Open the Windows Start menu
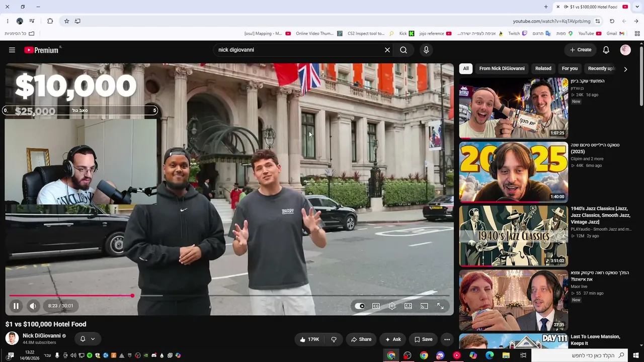 (636, 355)
